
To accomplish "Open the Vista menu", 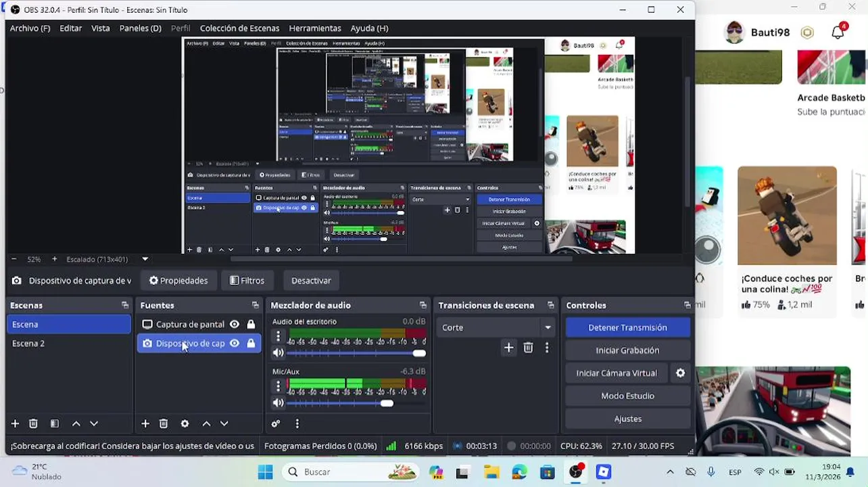I will coord(100,28).
